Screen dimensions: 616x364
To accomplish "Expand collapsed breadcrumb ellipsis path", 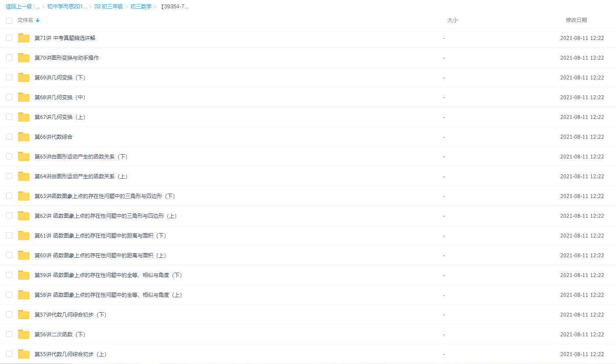I will click(38, 7).
